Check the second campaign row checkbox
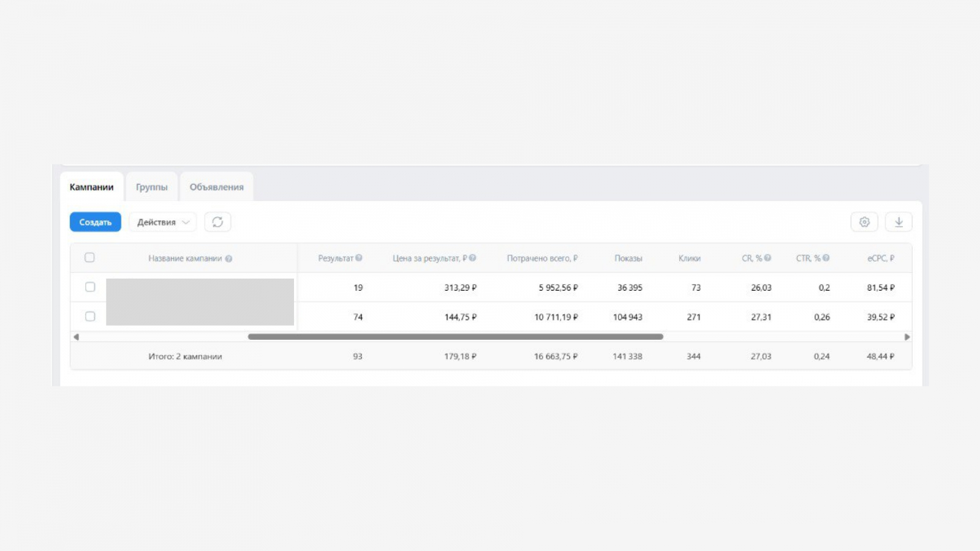Image resolution: width=980 pixels, height=551 pixels. [90, 317]
